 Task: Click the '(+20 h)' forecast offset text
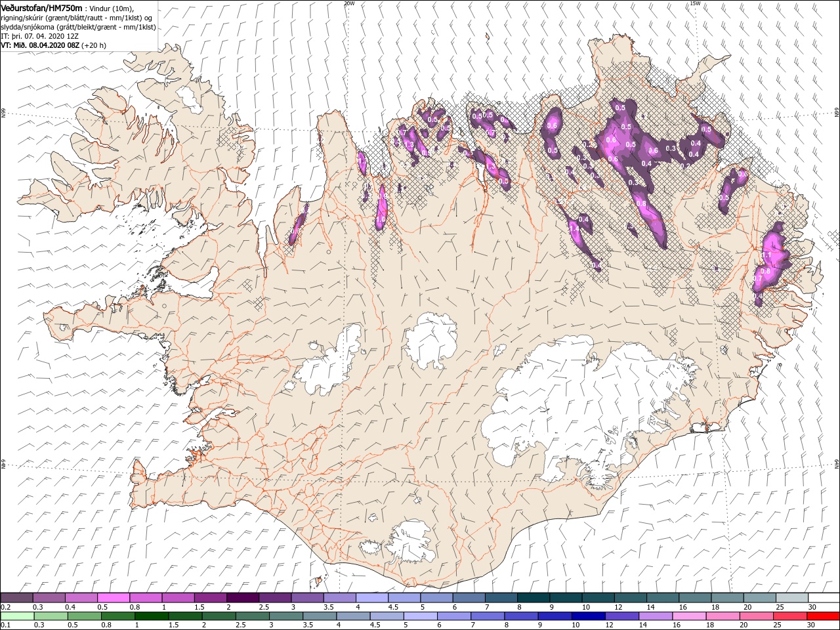[x=94, y=45]
